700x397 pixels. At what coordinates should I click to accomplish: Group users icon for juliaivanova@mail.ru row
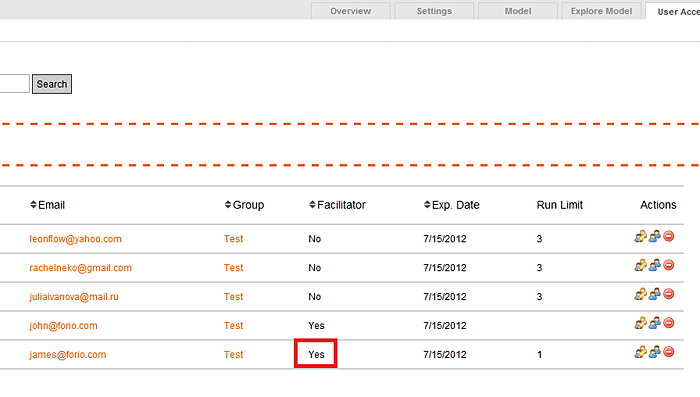pos(654,294)
